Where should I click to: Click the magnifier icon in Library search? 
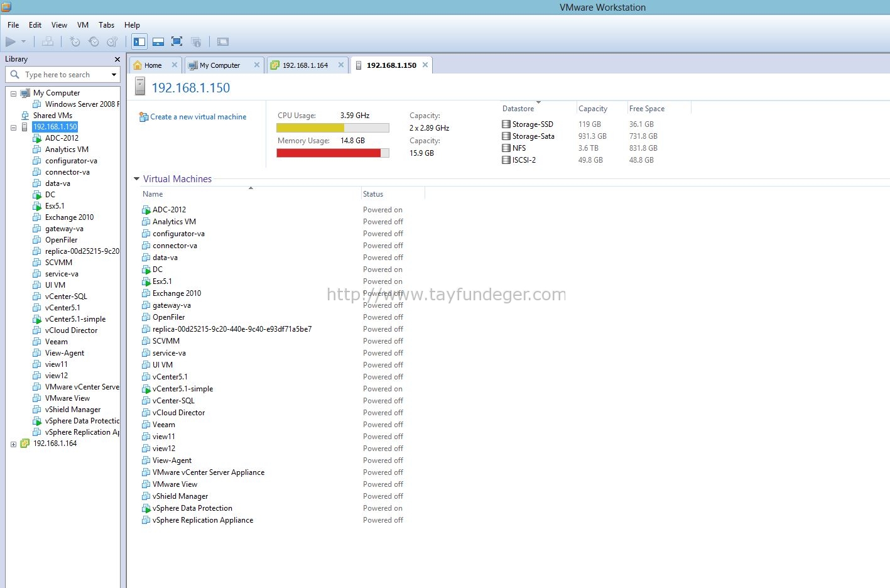click(15, 75)
